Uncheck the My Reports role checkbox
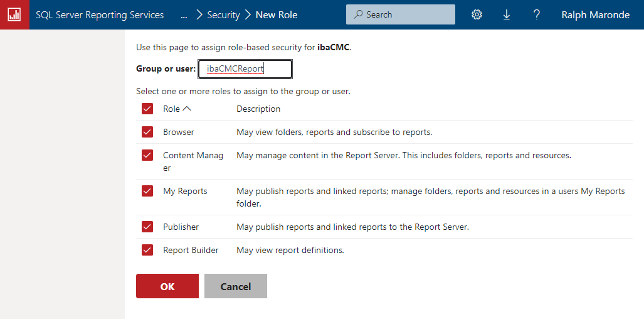Screen dimensions: 644x319 coord(147,191)
